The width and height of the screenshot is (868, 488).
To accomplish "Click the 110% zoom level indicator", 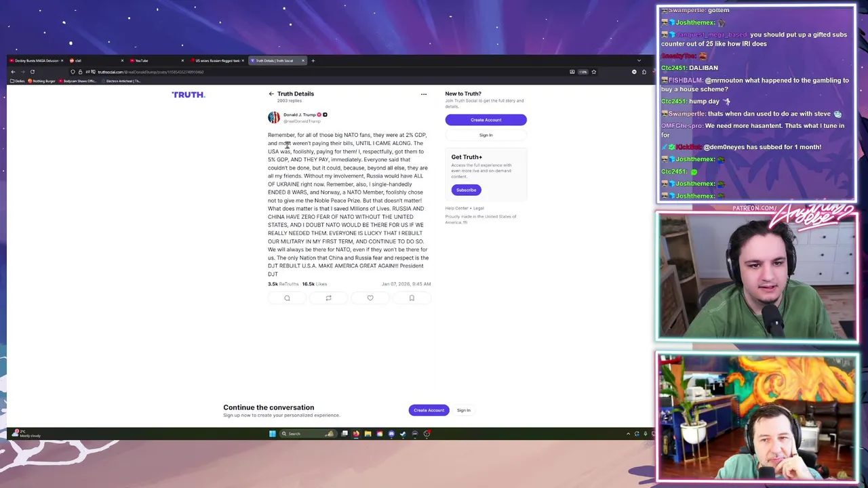I will coord(583,72).
